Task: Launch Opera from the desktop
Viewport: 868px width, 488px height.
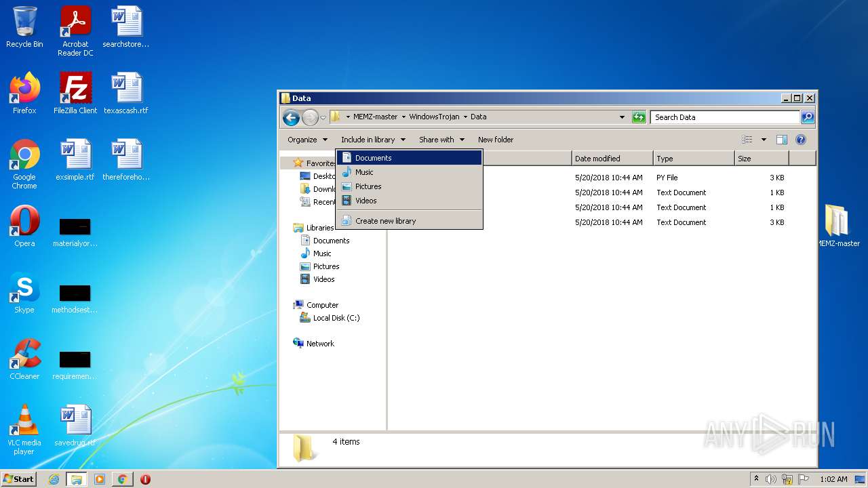Action: tap(24, 226)
